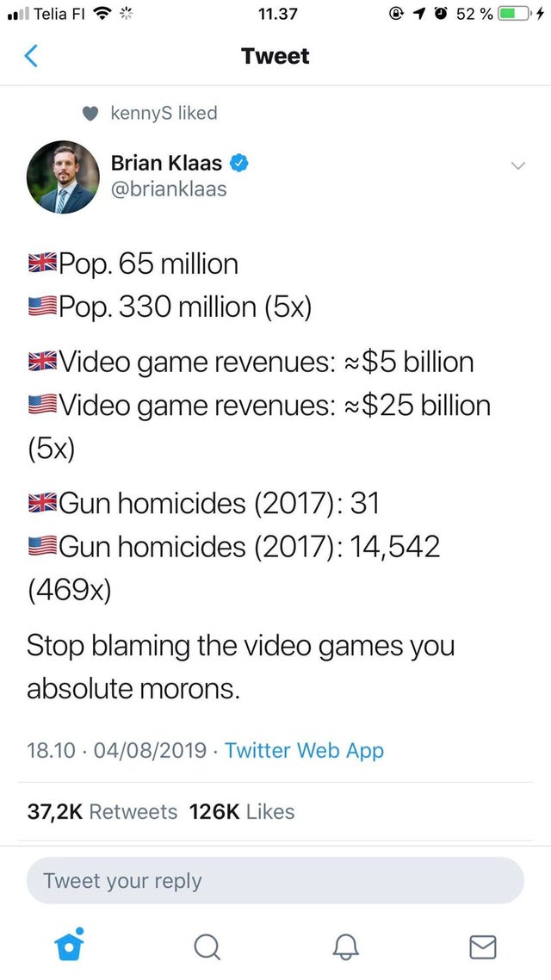Screen dimensions: 551x980
Task: Tap the Wi-Fi icon in status bar
Action: pos(105,15)
